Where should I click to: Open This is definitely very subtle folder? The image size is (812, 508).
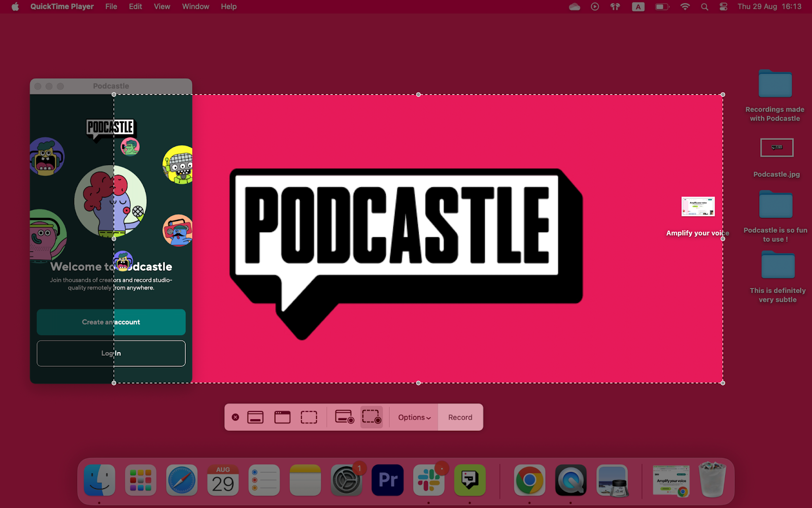click(777, 265)
